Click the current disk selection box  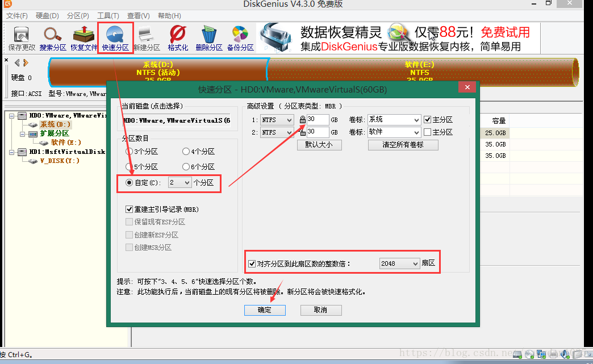pyautogui.click(x=176, y=120)
